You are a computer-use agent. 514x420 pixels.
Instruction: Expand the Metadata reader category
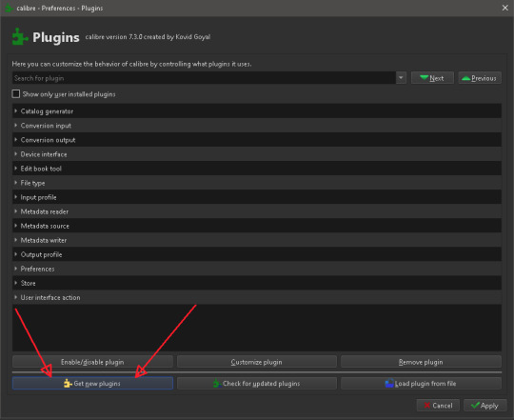click(16, 211)
